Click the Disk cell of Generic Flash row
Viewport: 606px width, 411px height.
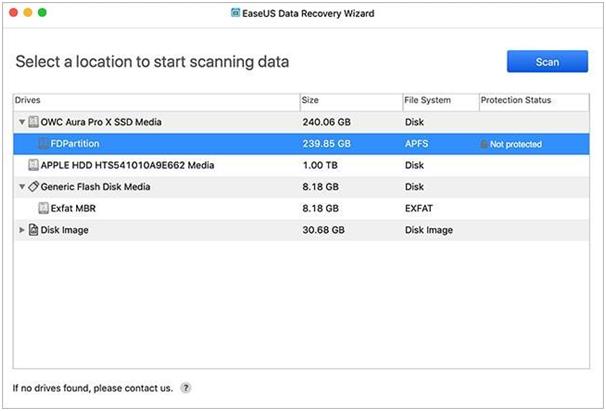414,187
